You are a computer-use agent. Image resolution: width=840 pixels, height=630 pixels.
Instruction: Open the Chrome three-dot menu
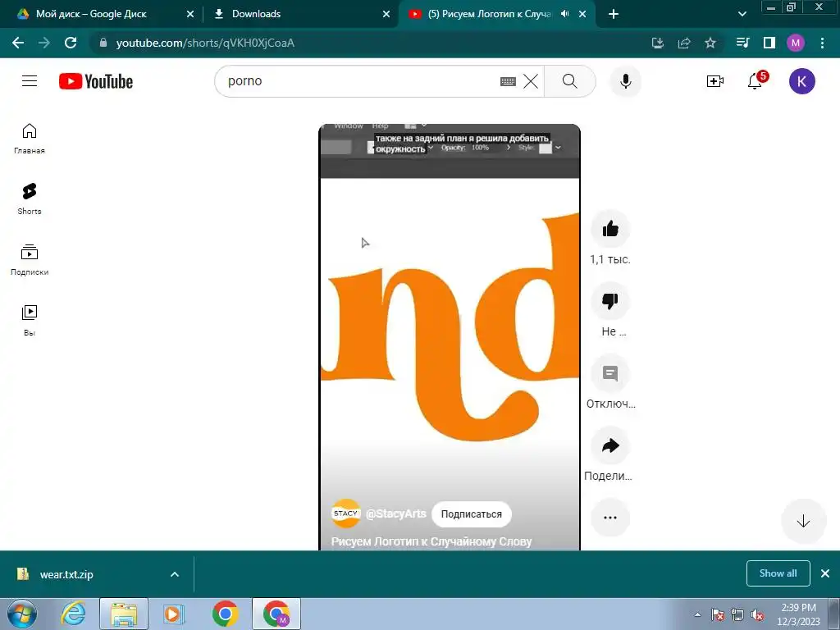click(822, 43)
